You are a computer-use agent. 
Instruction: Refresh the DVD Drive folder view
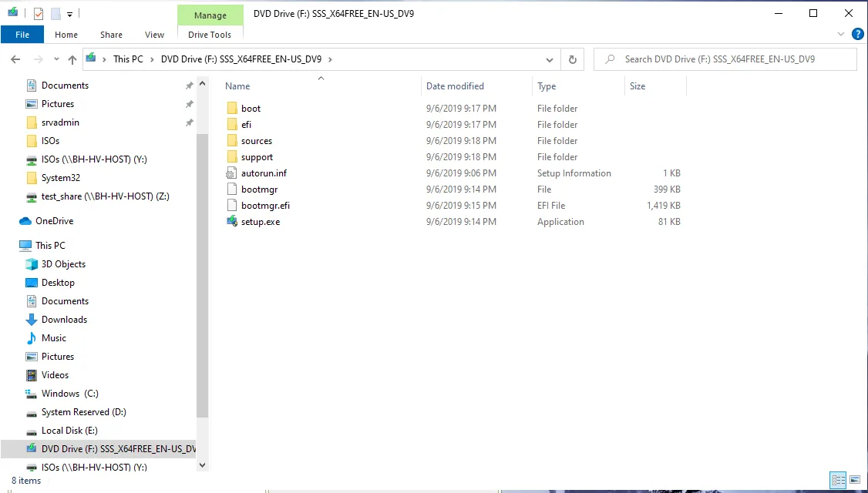point(573,59)
